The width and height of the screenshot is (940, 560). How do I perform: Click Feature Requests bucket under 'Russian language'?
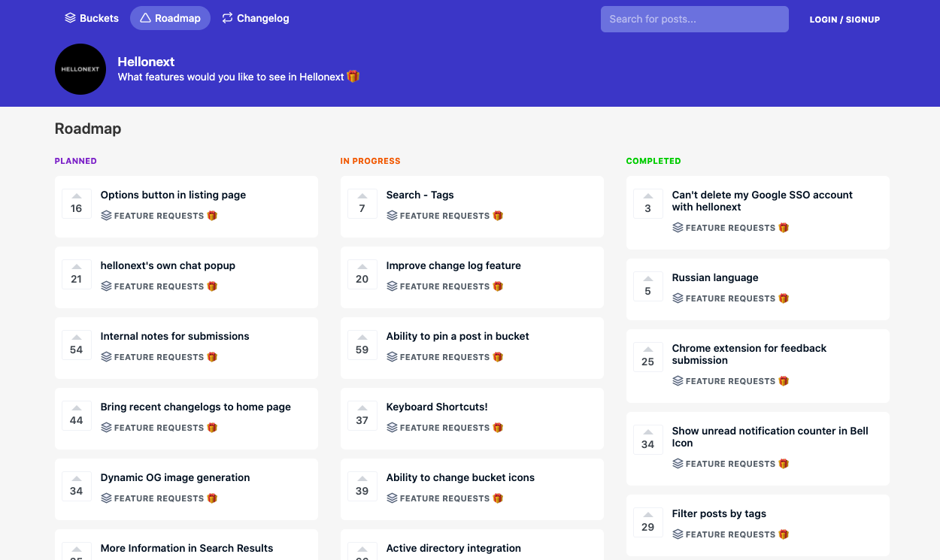coord(731,298)
